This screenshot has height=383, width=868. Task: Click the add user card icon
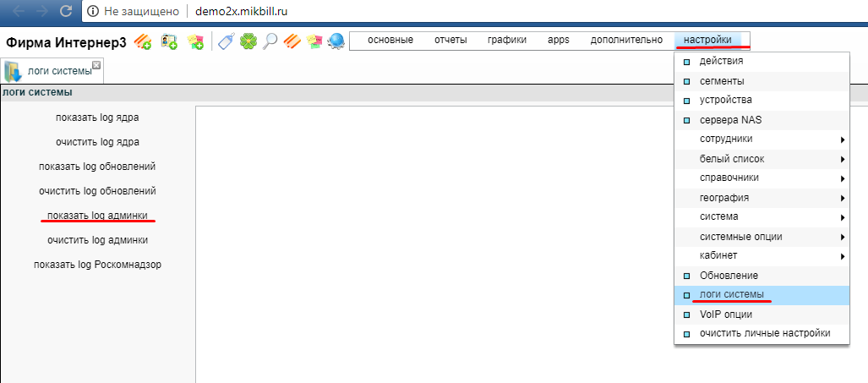(x=169, y=41)
